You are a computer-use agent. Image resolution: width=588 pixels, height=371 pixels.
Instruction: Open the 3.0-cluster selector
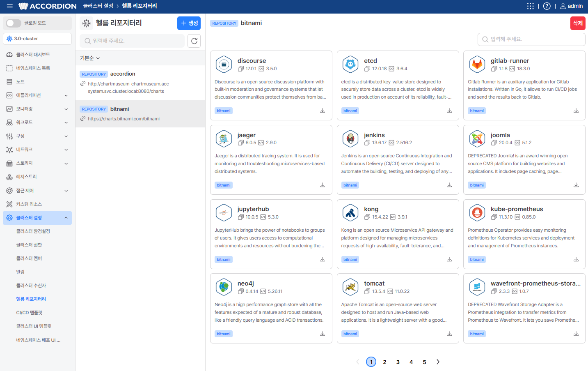37,39
